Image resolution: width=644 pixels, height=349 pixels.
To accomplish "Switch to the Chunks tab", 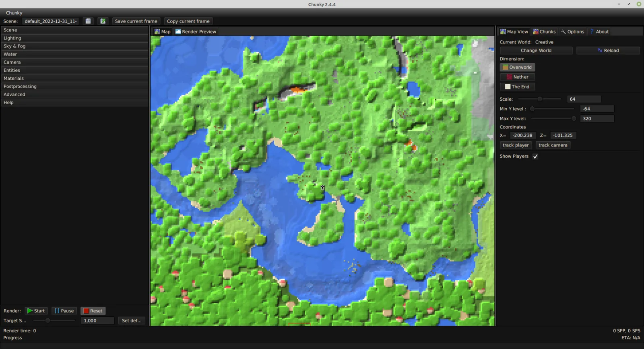I will (x=544, y=31).
